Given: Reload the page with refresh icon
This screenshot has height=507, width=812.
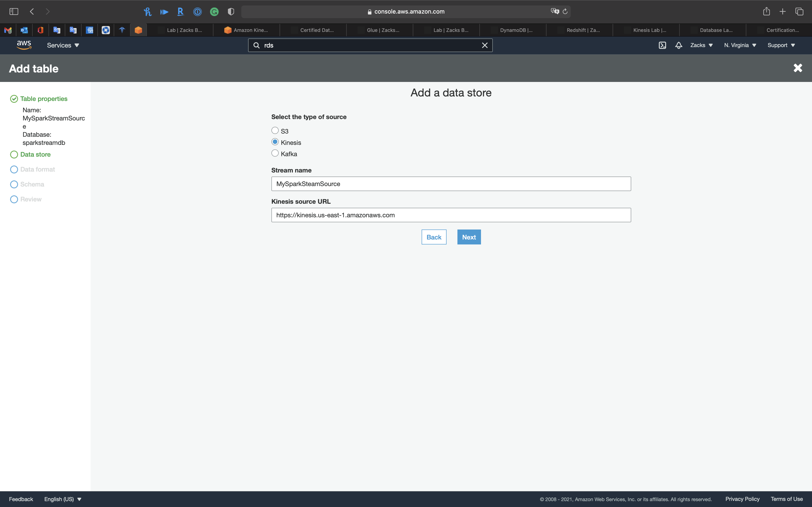Looking at the screenshot, I should click(x=565, y=11).
